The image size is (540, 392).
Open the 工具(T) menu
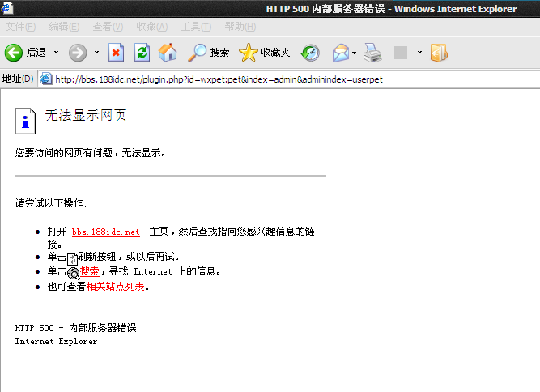(196, 27)
